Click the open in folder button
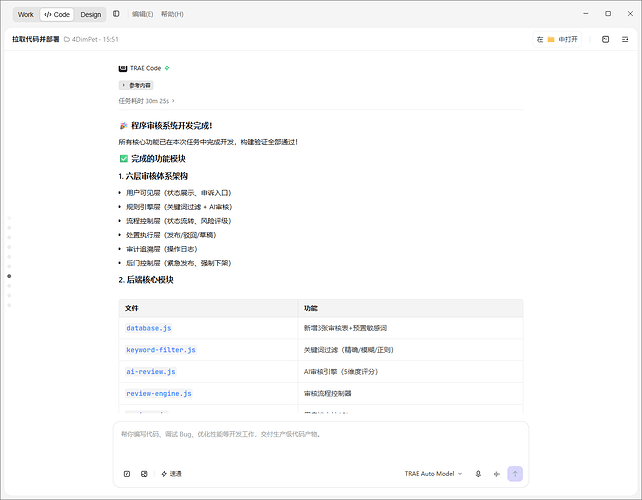 [x=557, y=39]
